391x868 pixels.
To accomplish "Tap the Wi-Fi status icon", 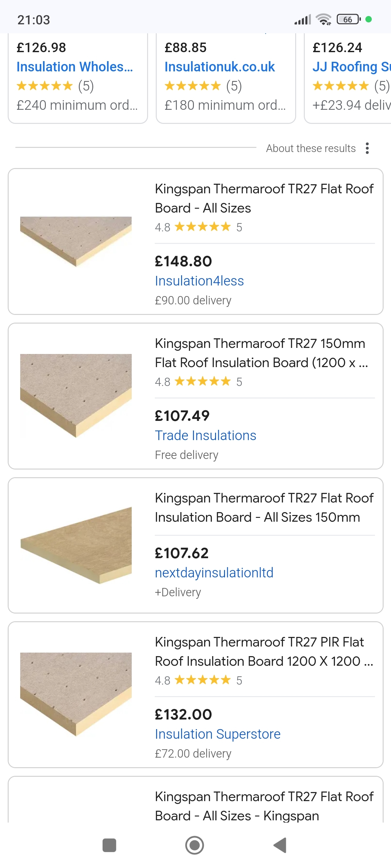I will (x=323, y=20).
